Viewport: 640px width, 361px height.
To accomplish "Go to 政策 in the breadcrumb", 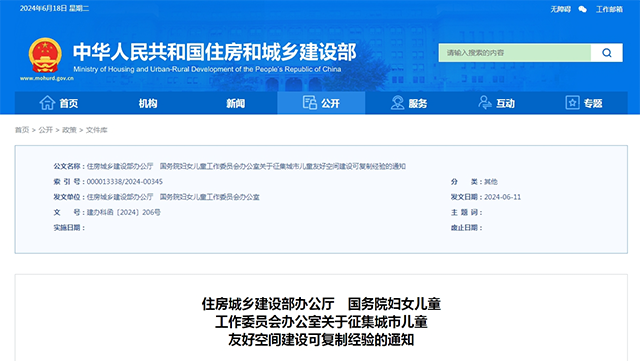I will coord(69,130).
